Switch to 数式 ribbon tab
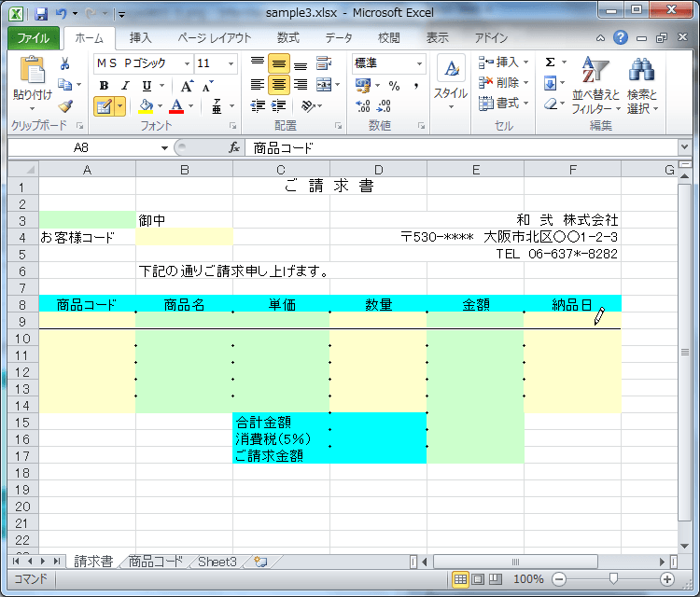This screenshot has width=700, height=597. click(x=288, y=38)
